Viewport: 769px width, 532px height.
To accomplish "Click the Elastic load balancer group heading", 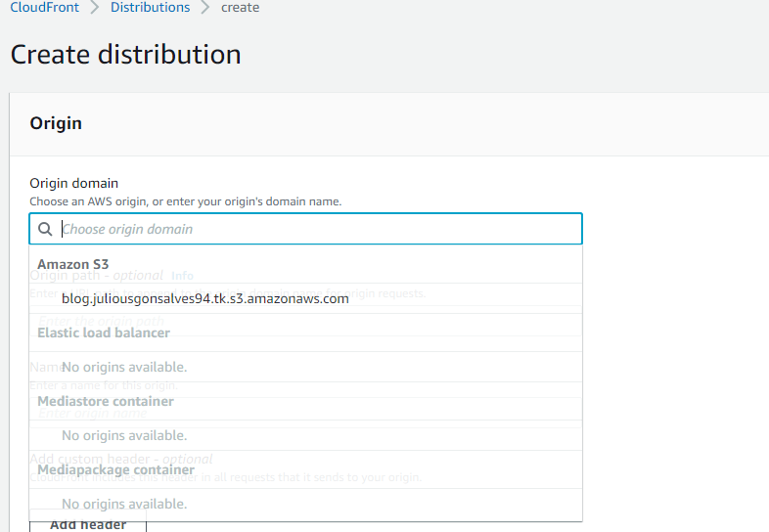I will coord(104,332).
